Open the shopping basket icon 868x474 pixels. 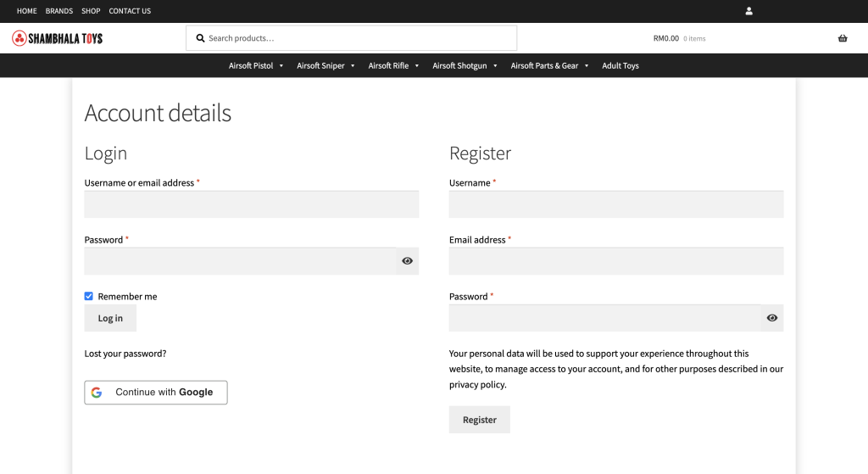(842, 38)
